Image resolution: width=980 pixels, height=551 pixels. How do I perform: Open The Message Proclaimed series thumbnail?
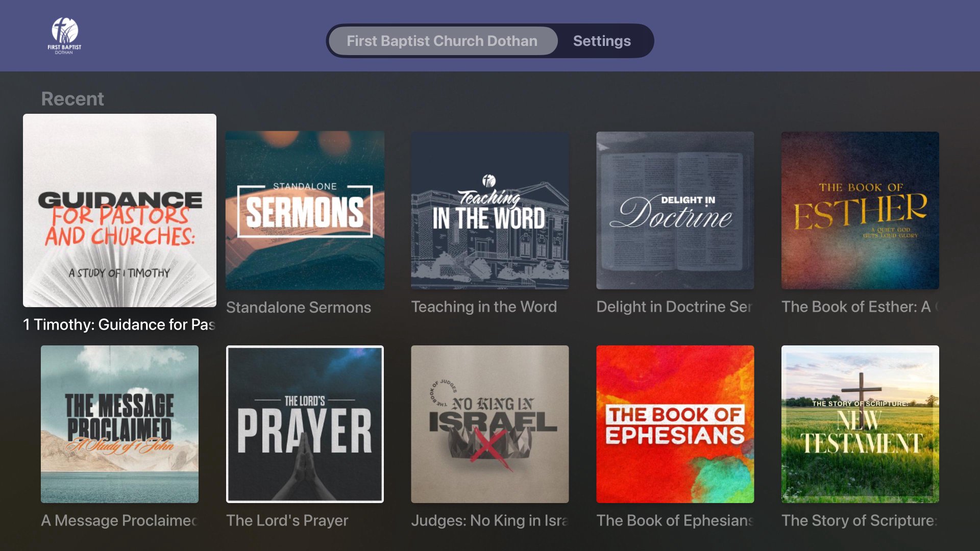coord(119,424)
